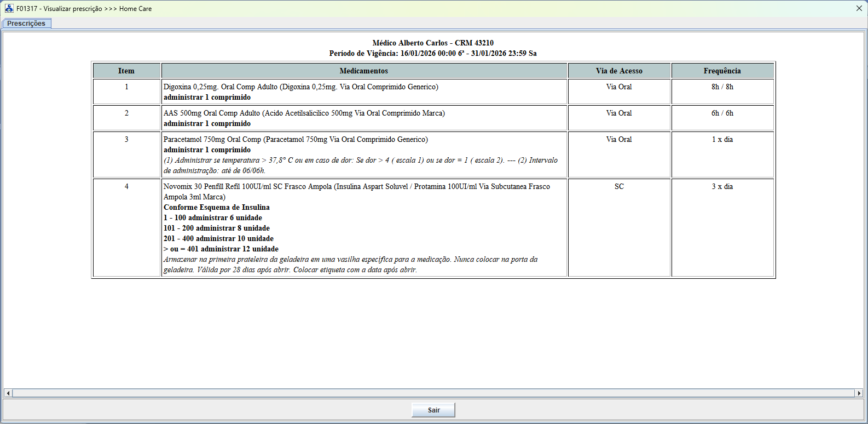The width and height of the screenshot is (868, 424).
Task: Click the Médico Alberto Carlos header text
Action: coord(433,43)
